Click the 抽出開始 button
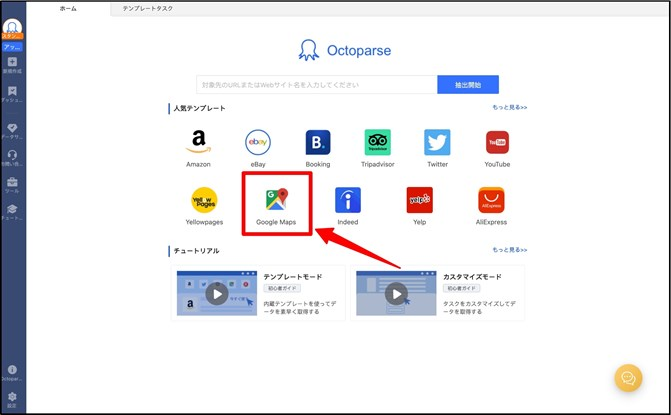The image size is (671, 415). point(468,85)
